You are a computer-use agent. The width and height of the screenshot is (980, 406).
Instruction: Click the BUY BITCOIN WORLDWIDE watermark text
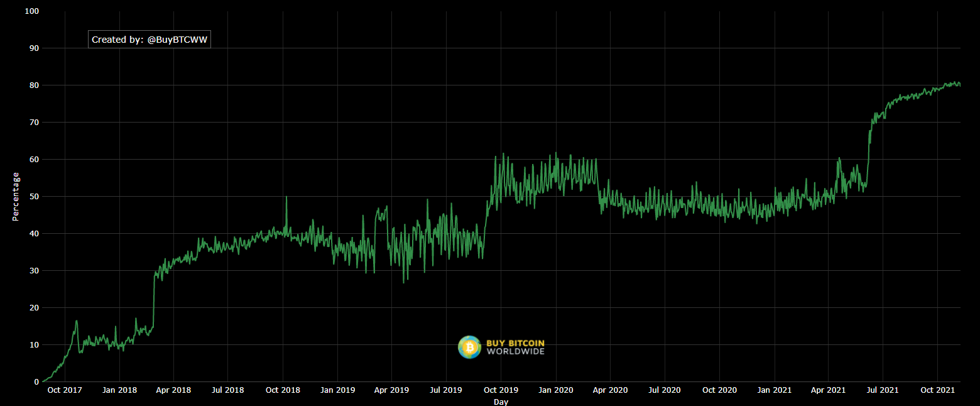pos(515,347)
